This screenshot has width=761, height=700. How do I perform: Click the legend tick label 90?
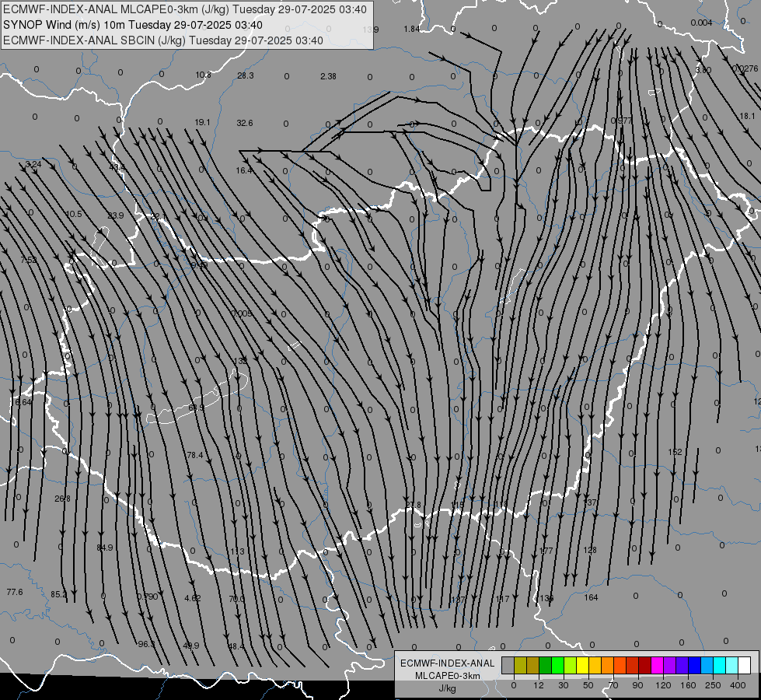[x=637, y=685]
